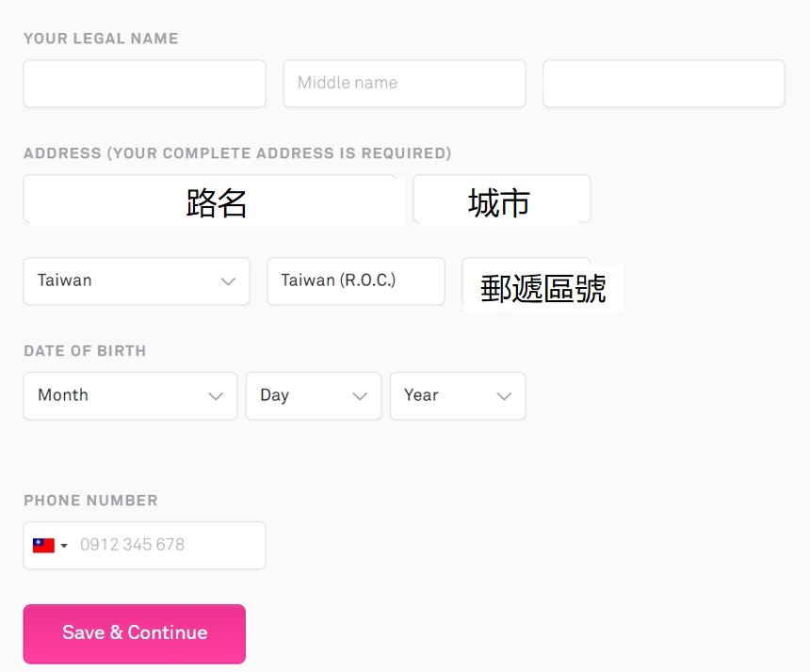This screenshot has height=672, width=810.
Task: Focus the last name input field
Action: [664, 84]
